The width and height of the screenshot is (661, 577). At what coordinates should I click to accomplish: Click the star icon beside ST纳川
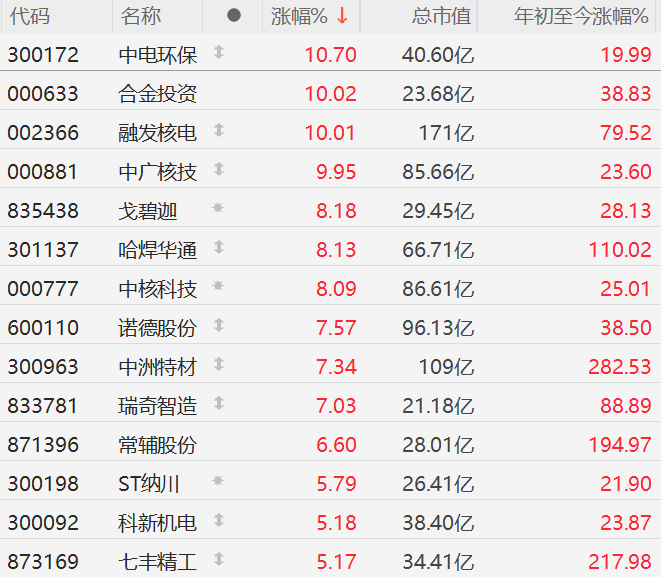[x=218, y=480]
